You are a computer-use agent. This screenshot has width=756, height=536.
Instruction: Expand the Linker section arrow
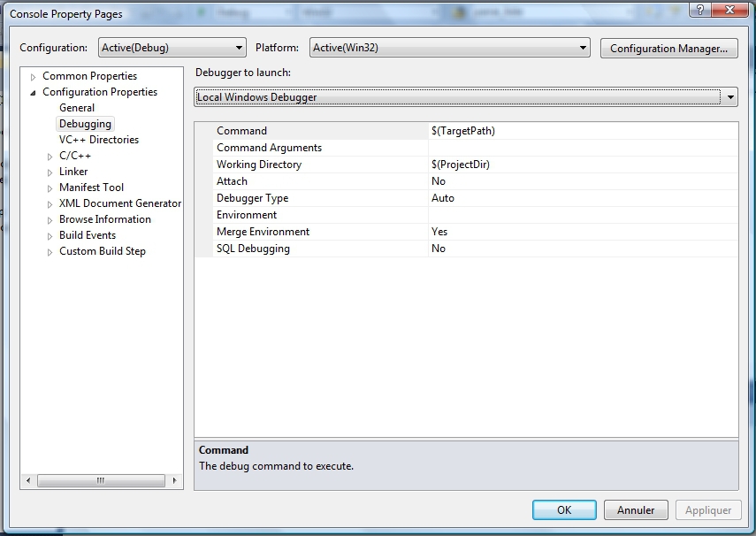click(50, 172)
